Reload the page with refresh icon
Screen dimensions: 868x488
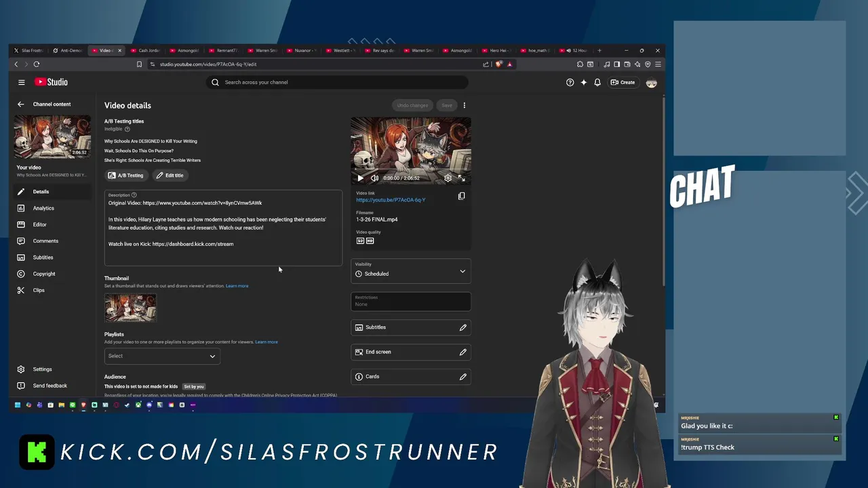click(x=37, y=64)
